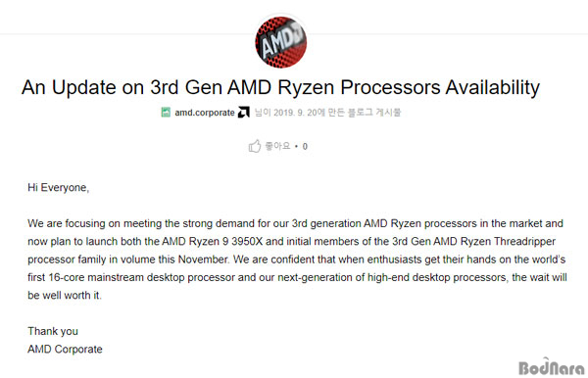Open the amd.corporate author profile link

tap(205, 113)
